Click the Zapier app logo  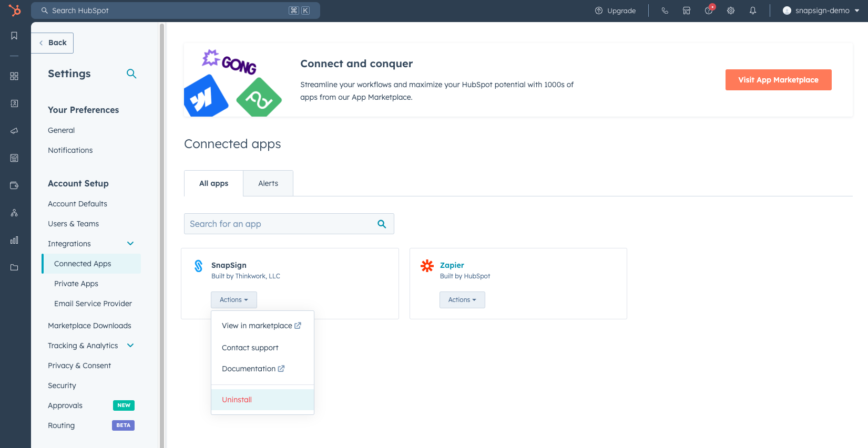point(427,266)
